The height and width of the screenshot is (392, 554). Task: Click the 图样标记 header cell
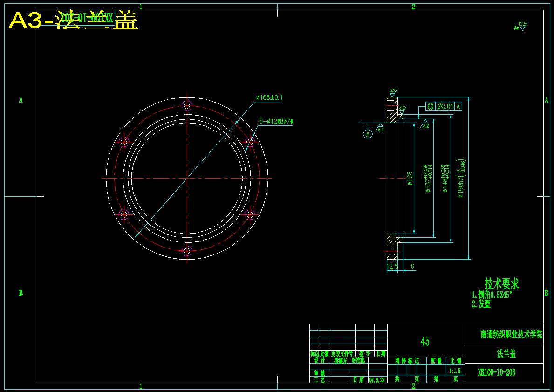click(x=407, y=361)
